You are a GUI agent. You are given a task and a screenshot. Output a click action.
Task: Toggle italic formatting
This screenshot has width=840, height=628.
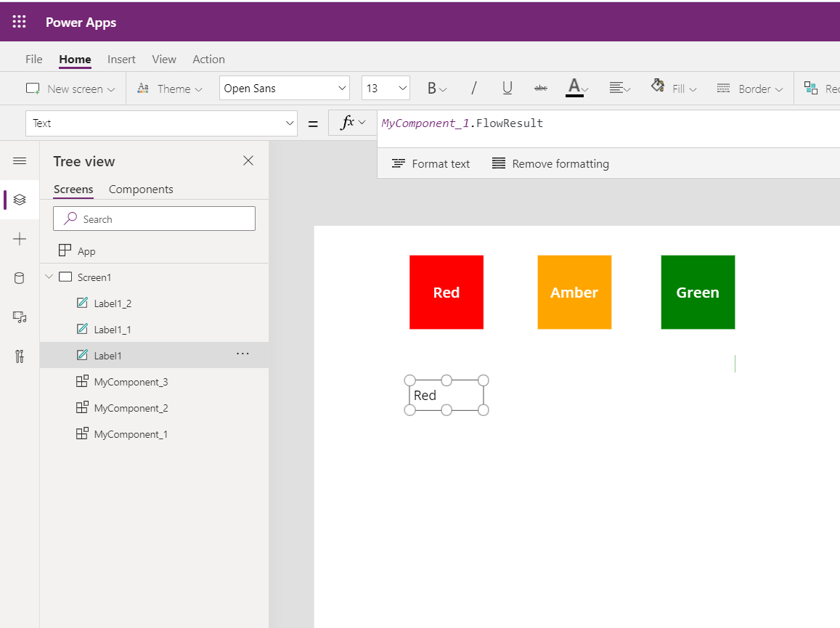click(x=473, y=88)
